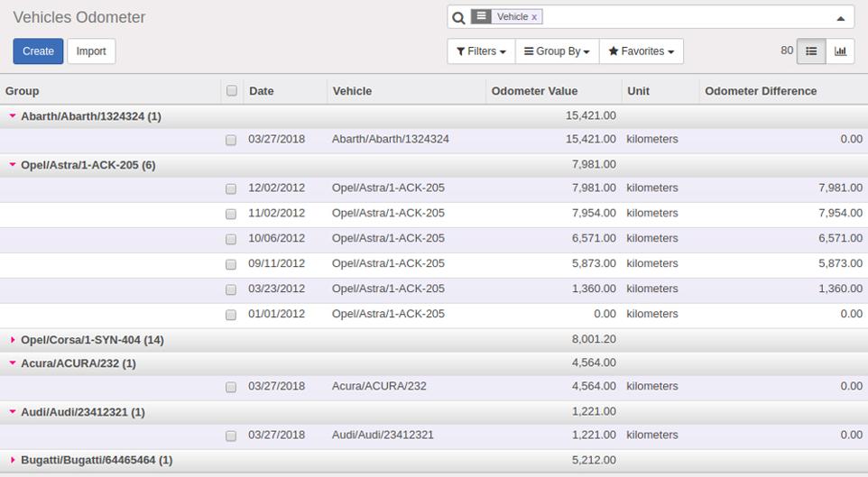This screenshot has width=868, height=477.
Task: Check the Opel/Astra 01/01/2012 row checkbox
Action: click(x=231, y=315)
